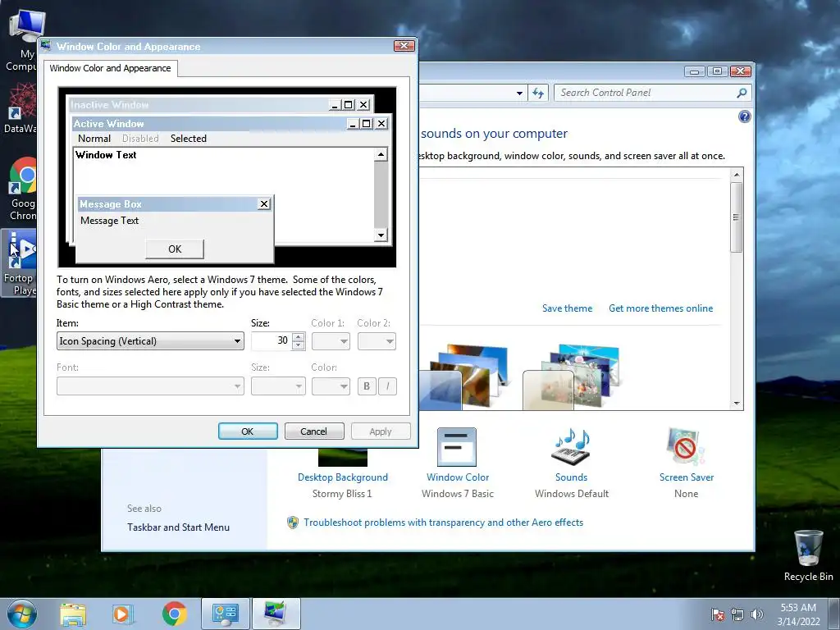Select the Fortop Player desktop icon
This screenshot has width=840, height=630.
coord(20,263)
